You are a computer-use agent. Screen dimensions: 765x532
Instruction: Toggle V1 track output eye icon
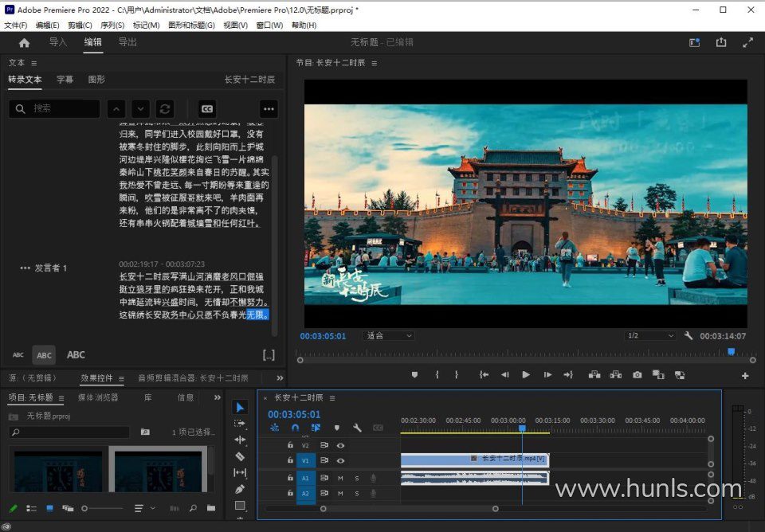click(340, 460)
